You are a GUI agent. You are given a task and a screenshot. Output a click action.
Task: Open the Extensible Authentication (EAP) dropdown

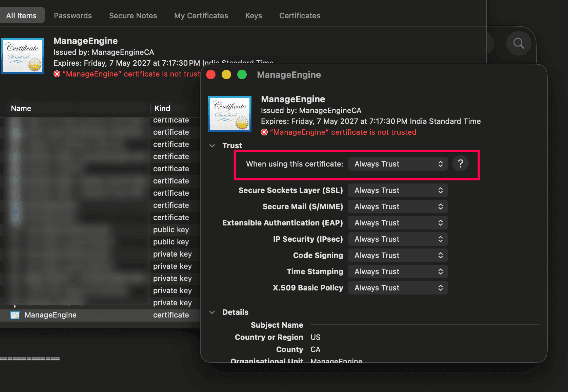398,223
